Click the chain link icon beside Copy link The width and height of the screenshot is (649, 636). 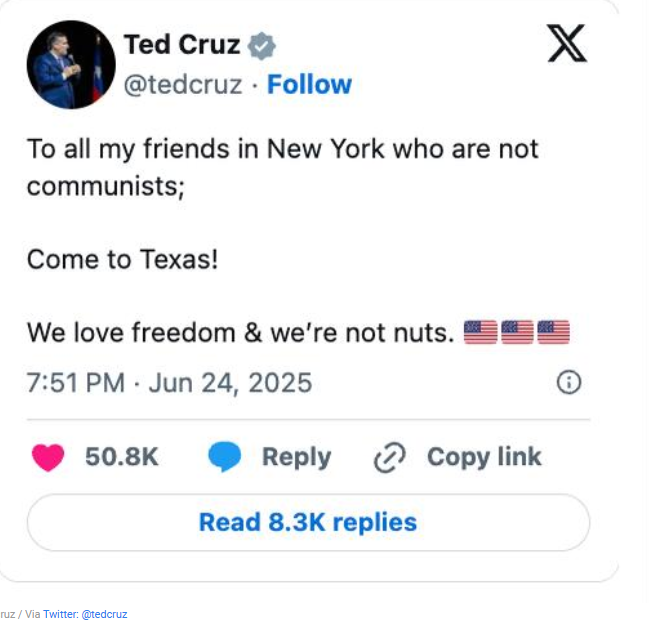388,458
